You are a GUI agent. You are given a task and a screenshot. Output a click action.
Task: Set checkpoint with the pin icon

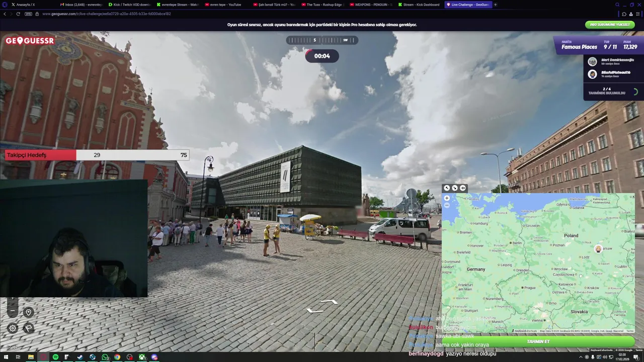point(29,312)
